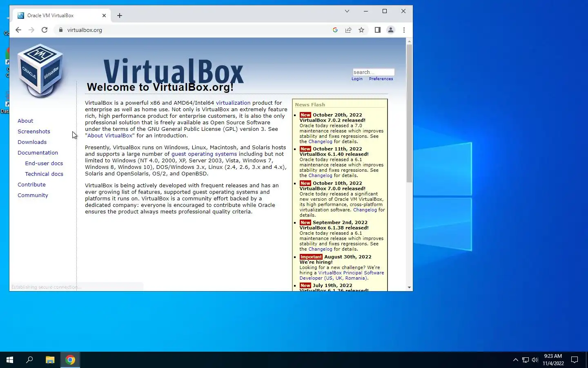The width and height of the screenshot is (588, 368).
Task: Open the Preferences link
Action: pyautogui.click(x=381, y=79)
